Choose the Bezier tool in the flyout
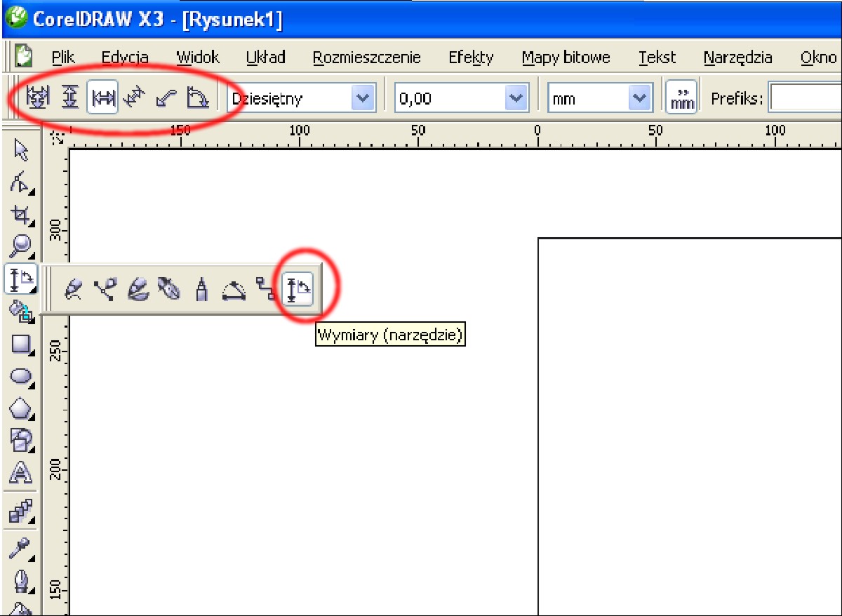Image resolution: width=842 pixels, height=616 pixels. (x=105, y=289)
